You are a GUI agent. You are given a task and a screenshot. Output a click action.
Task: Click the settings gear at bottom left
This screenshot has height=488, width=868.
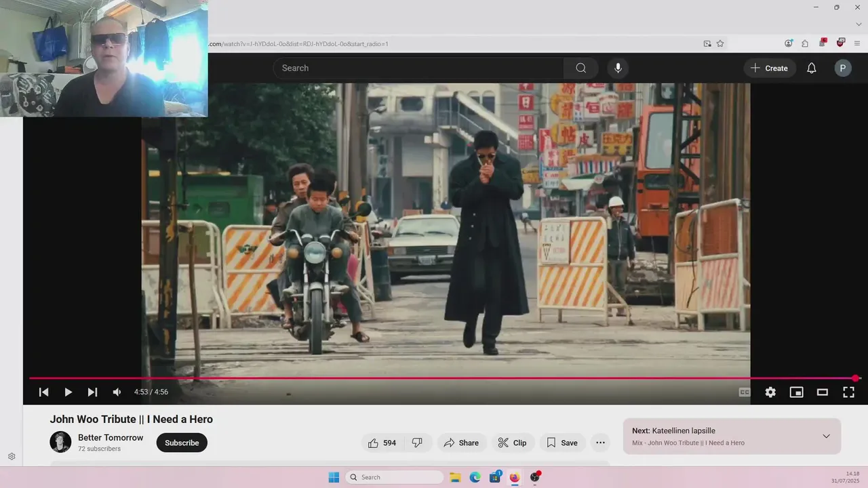pos(12,456)
